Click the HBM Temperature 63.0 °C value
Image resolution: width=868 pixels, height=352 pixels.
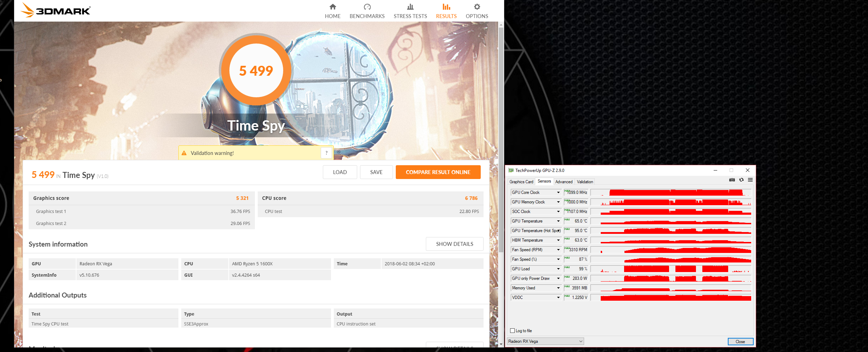(576, 240)
